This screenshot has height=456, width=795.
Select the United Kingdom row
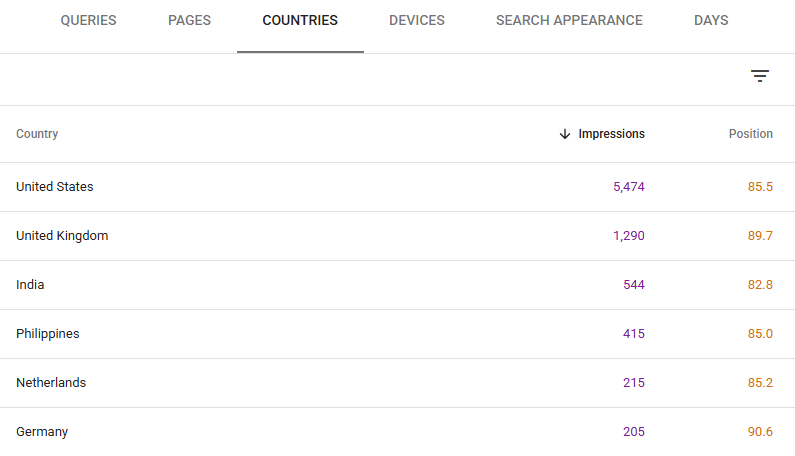(398, 236)
